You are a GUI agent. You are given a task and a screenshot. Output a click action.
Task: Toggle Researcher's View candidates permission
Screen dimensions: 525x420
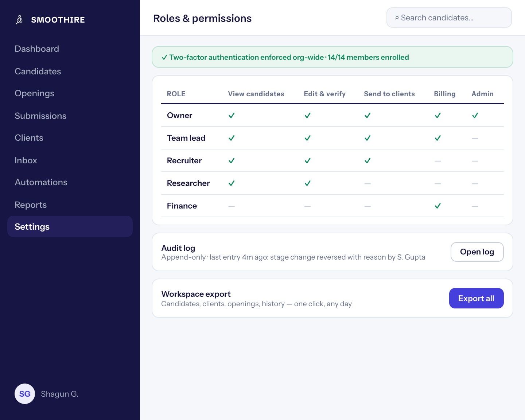point(232,183)
